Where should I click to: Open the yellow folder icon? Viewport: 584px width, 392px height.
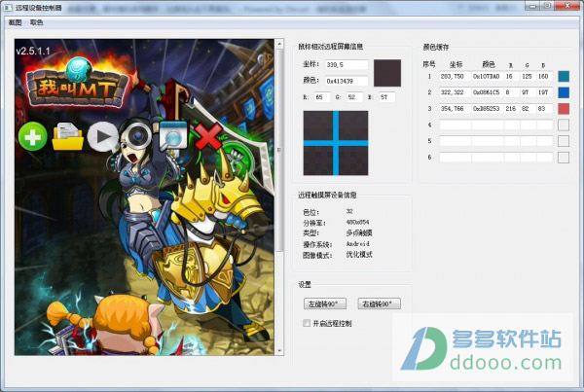[x=67, y=136]
